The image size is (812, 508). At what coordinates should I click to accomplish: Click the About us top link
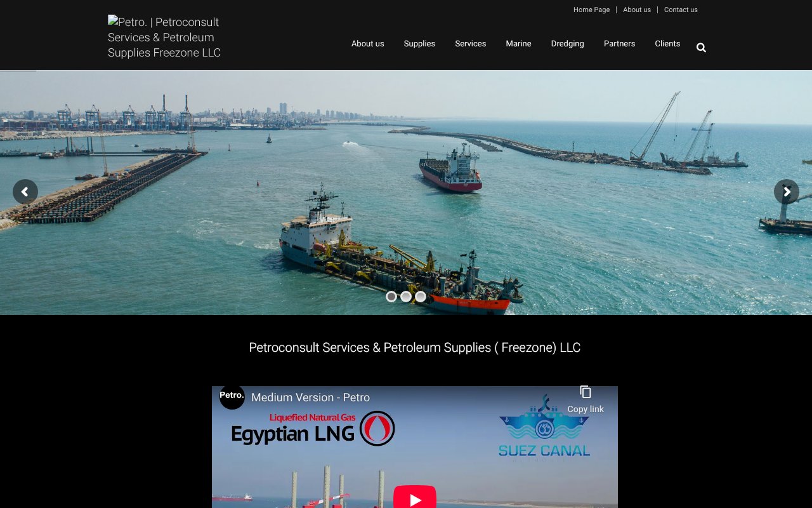point(636,10)
